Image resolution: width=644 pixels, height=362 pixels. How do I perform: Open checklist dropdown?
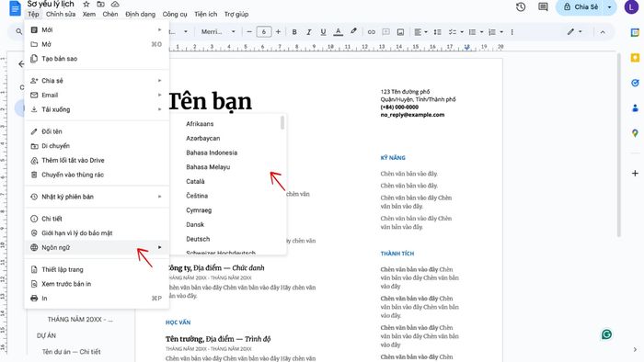[x=455, y=31]
